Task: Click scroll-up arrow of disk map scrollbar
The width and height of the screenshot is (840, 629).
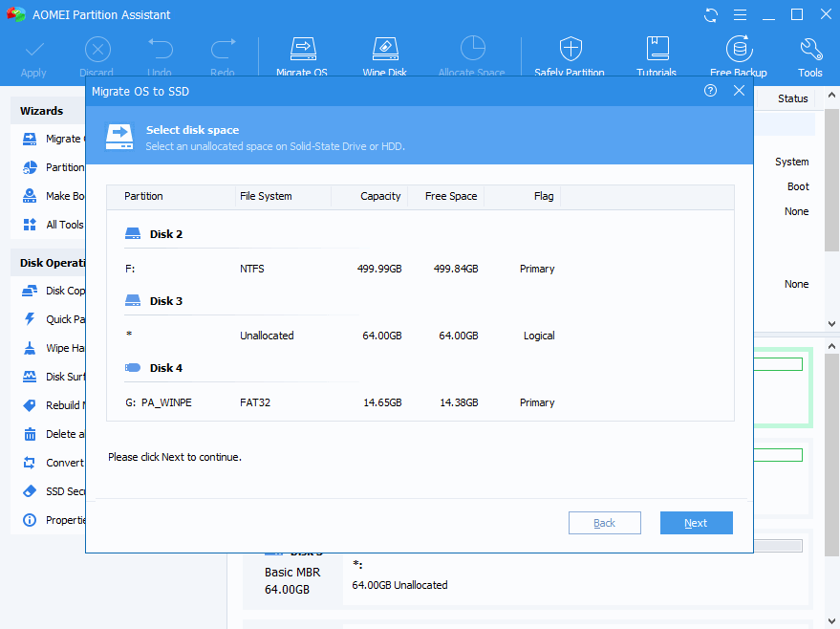Action: point(831,346)
